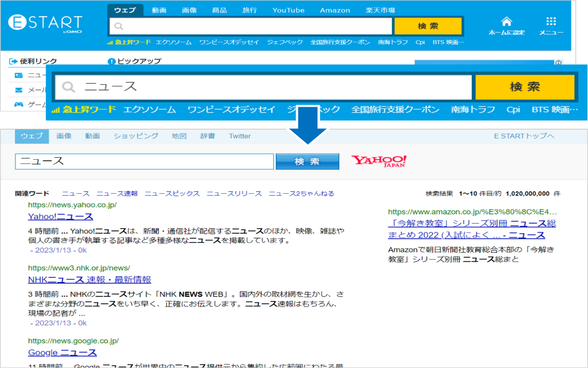Screen dimensions: 588x368
Task: Open the 辞書 tab on results page
Action: point(208,136)
